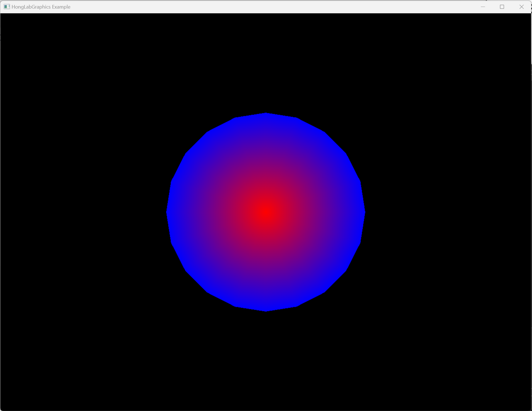Viewport: 532px width, 411px height.
Task: Maximize the HongLabGraphics Example window
Action: [502, 7]
